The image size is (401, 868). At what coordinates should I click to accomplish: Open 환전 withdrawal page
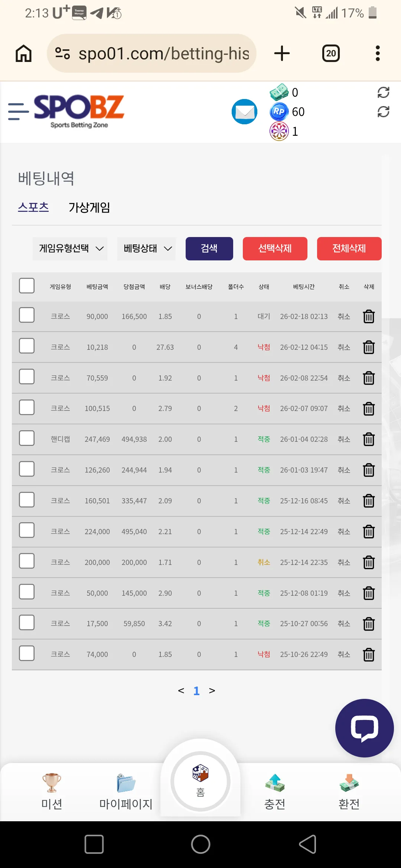click(349, 792)
